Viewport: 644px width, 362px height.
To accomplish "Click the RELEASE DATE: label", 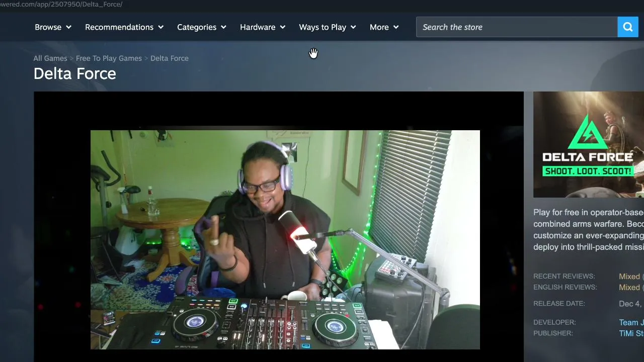I will [559, 304].
